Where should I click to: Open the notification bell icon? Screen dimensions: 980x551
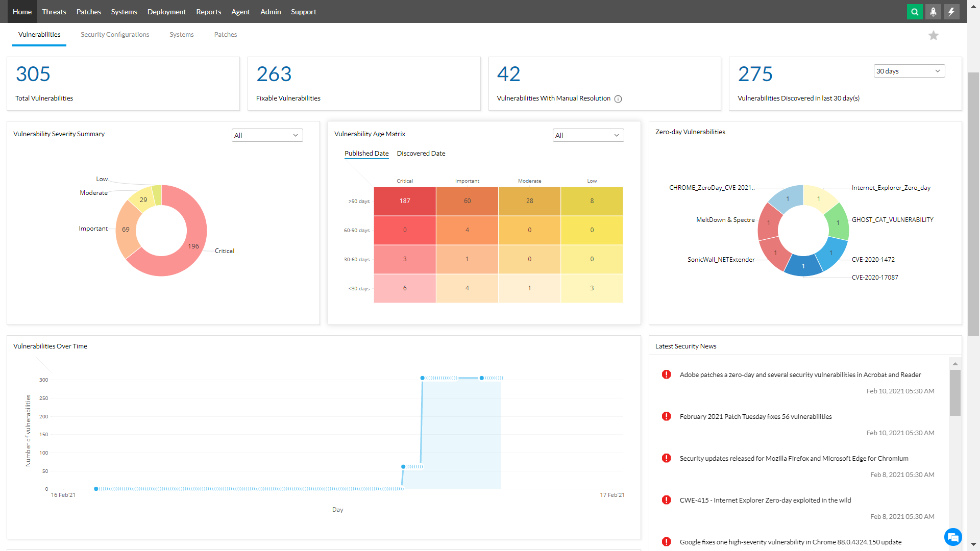[933, 11]
